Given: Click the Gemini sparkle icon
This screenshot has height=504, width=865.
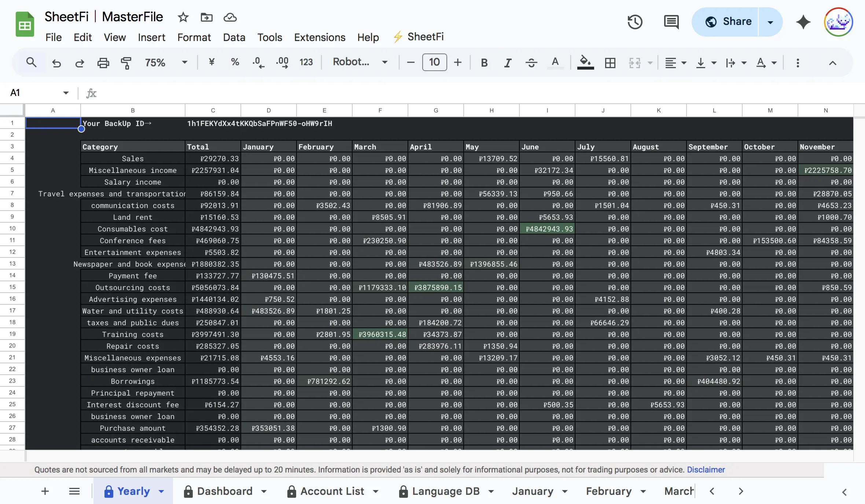Looking at the screenshot, I should pos(803,22).
